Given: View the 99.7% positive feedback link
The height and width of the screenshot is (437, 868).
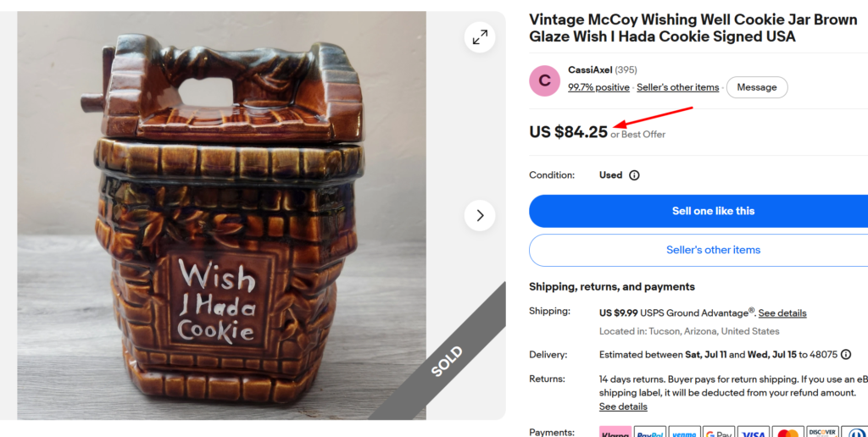Looking at the screenshot, I should click(598, 87).
